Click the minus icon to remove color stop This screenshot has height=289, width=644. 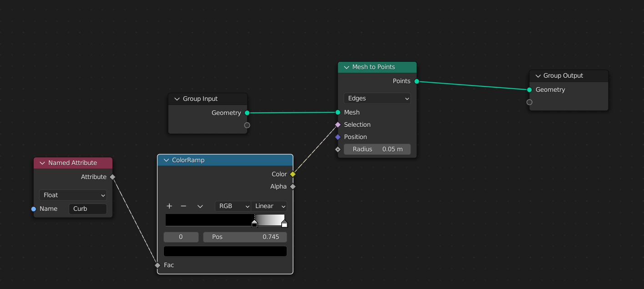(183, 206)
